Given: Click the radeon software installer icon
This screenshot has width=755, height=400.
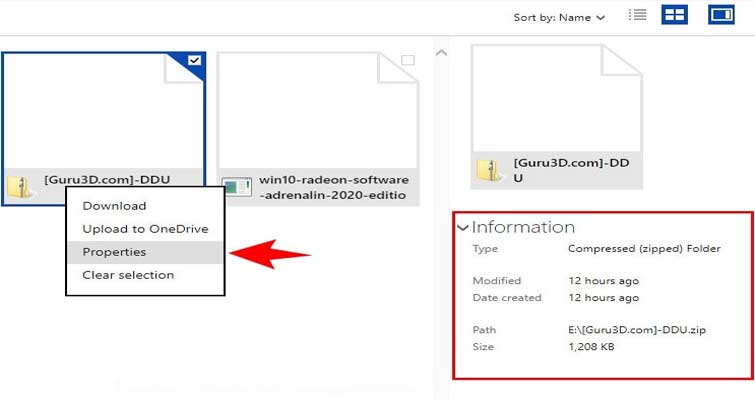Looking at the screenshot, I should click(x=236, y=187).
